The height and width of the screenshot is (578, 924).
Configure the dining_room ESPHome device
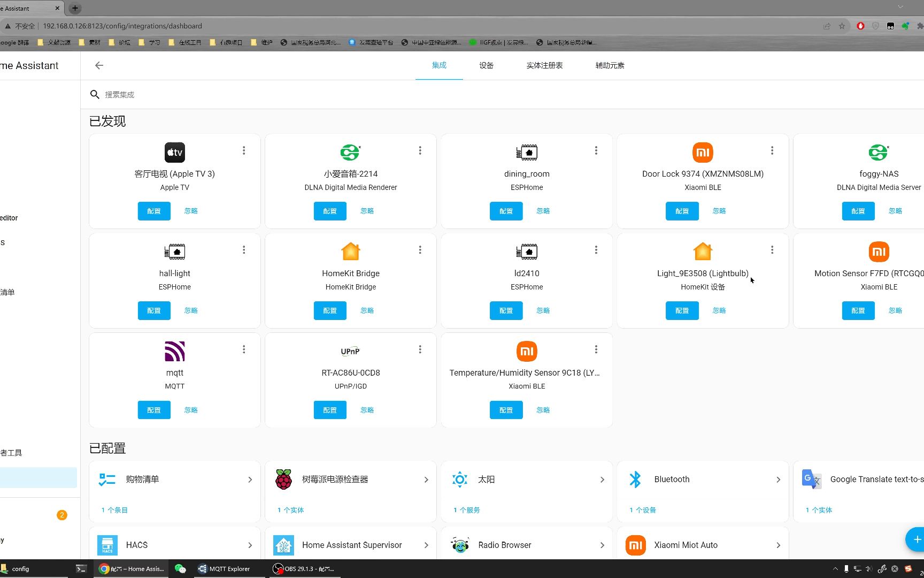pyautogui.click(x=506, y=211)
